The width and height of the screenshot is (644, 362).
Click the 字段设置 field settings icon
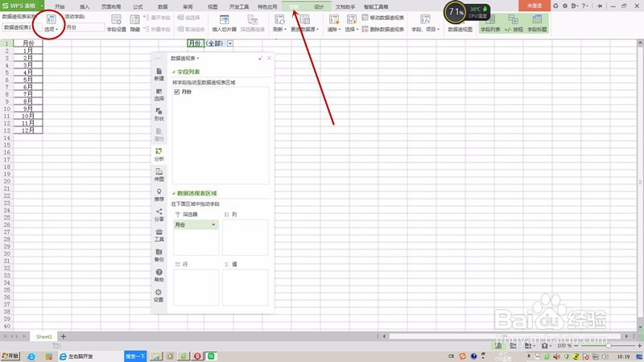click(116, 24)
